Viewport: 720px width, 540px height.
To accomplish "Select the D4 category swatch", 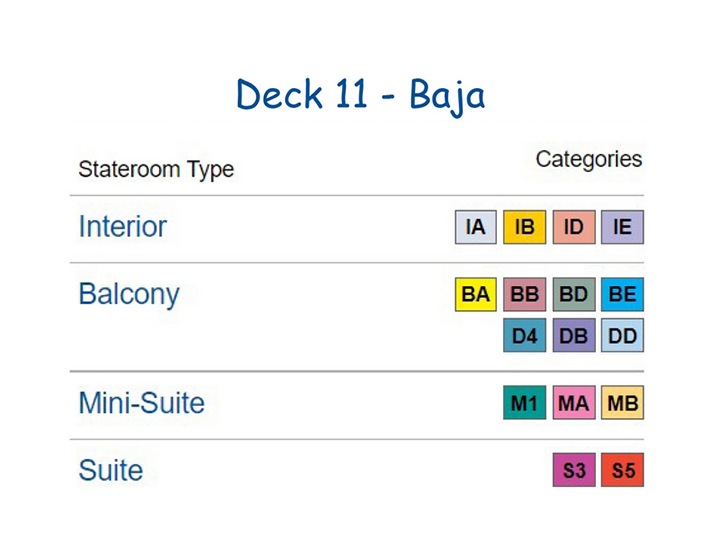I will pyautogui.click(x=524, y=335).
